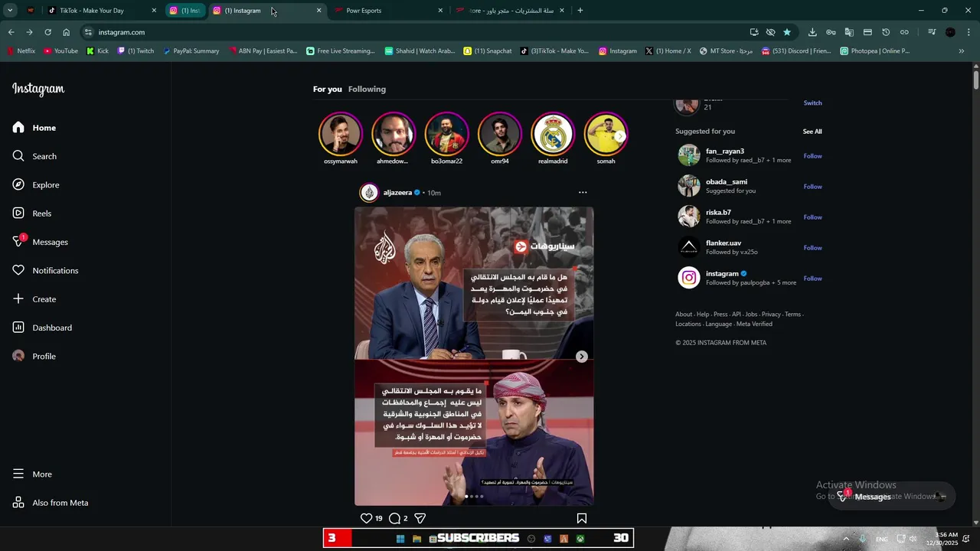Screen dimensions: 980x551
Task: Open the aljazeera profile link on the post
Action: point(397,193)
